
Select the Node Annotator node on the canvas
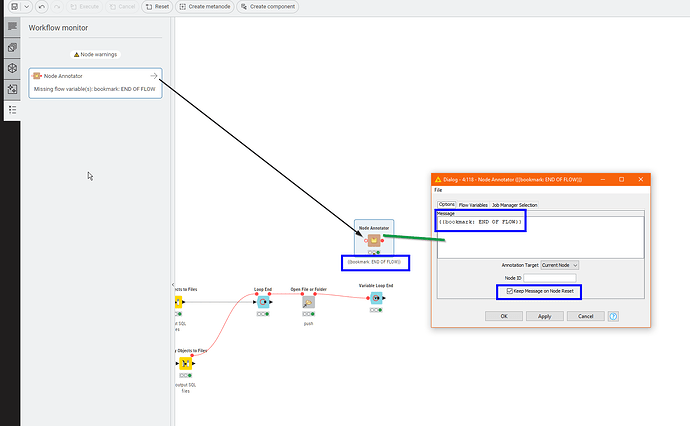(x=374, y=240)
